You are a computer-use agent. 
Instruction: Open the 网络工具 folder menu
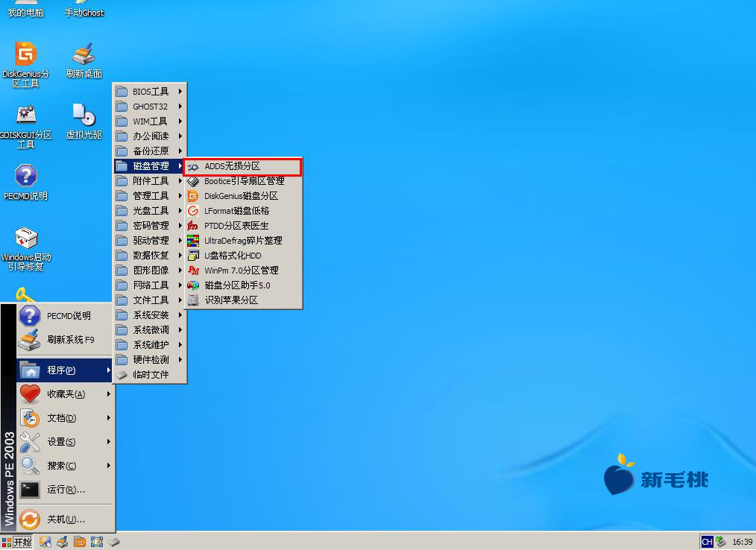click(150, 285)
